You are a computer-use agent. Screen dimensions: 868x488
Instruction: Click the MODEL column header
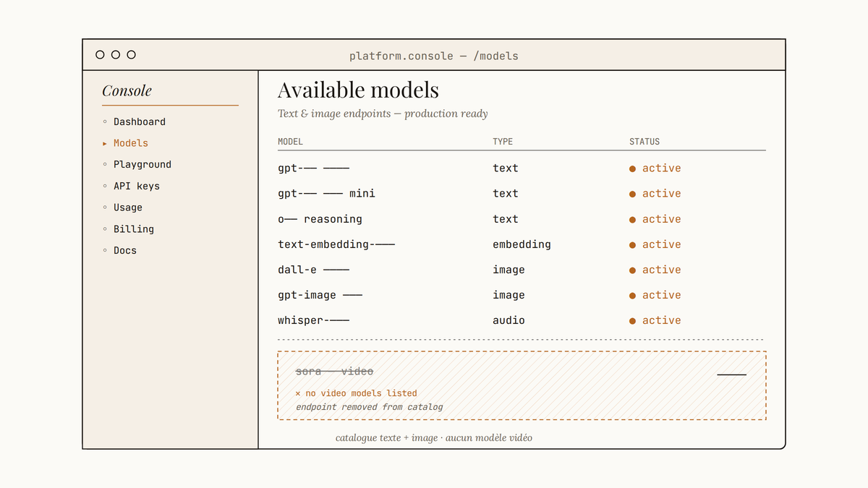290,142
